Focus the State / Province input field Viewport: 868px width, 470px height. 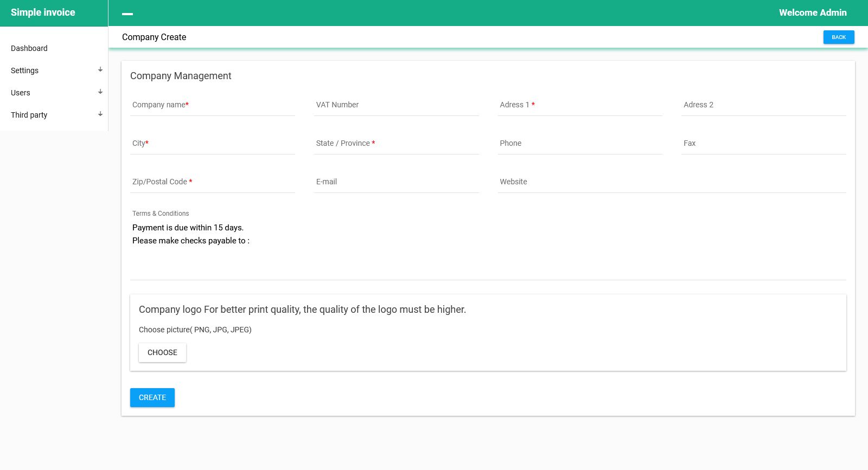coord(397,144)
